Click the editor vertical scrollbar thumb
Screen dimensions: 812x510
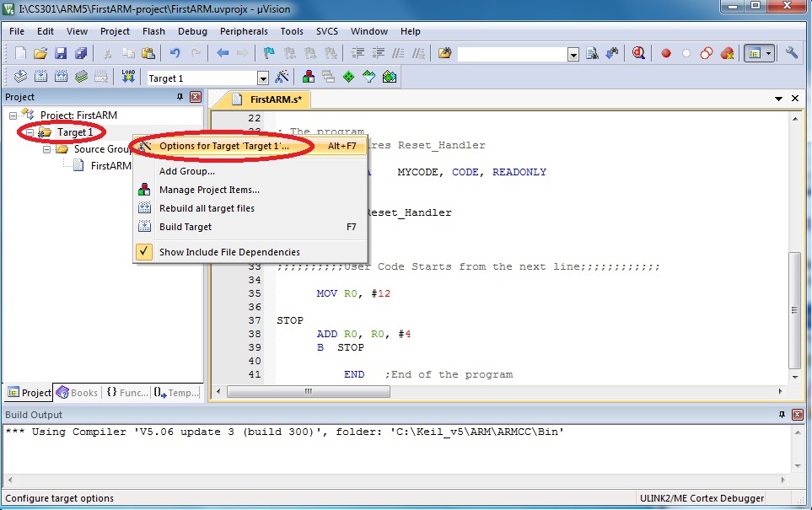pyautogui.click(x=795, y=311)
